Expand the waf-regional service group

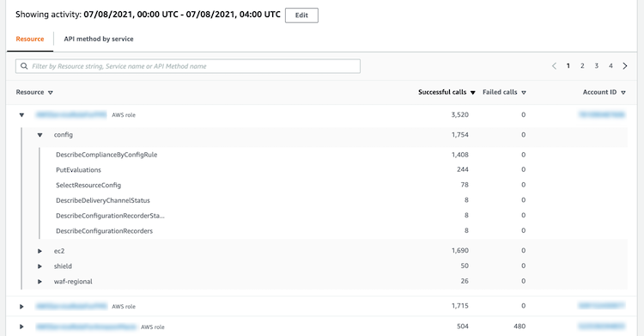[x=39, y=281]
